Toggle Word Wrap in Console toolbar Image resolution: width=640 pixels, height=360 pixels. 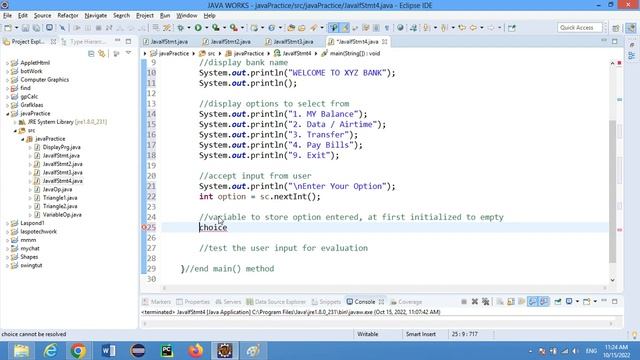[x=522, y=302]
